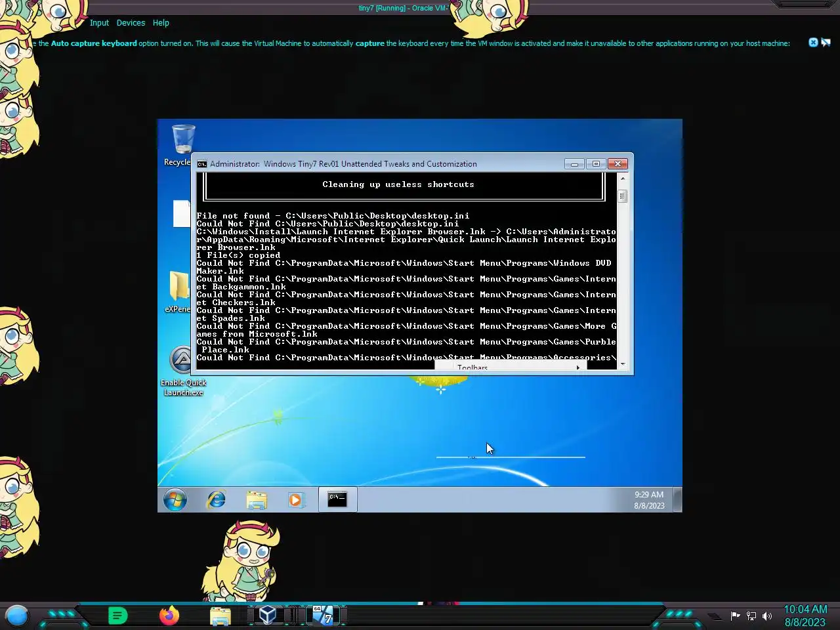The height and width of the screenshot is (630, 840).
Task: Open Windows Explorer from guest taskbar
Action: pyautogui.click(x=257, y=500)
